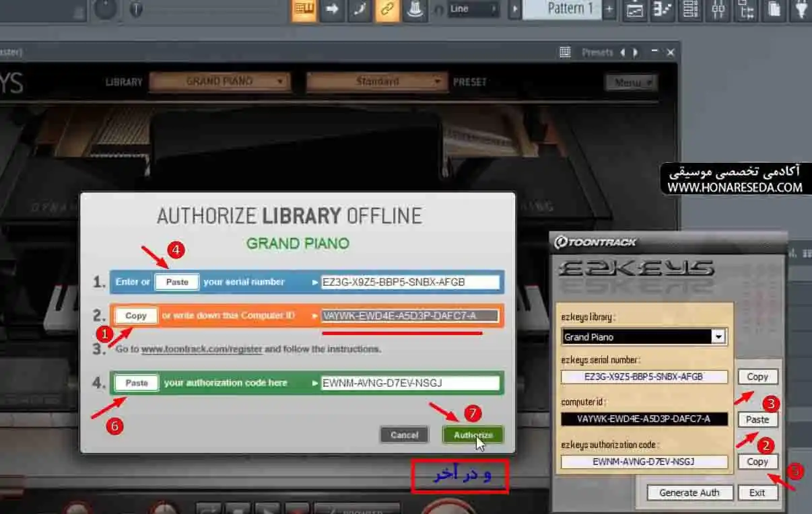The height and width of the screenshot is (514, 812).
Task: Select the stamp hat tool icon
Action: [416, 10]
